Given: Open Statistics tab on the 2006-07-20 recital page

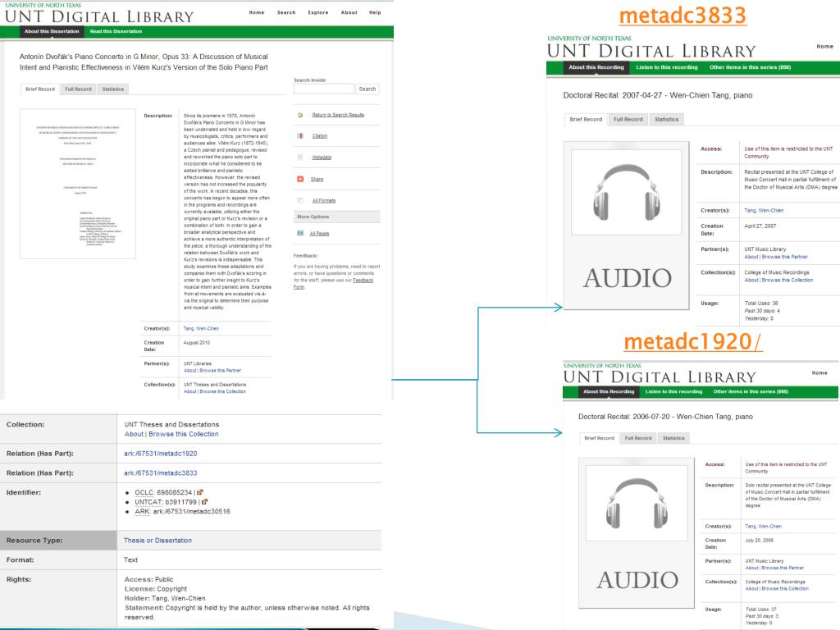Looking at the screenshot, I should (673, 438).
